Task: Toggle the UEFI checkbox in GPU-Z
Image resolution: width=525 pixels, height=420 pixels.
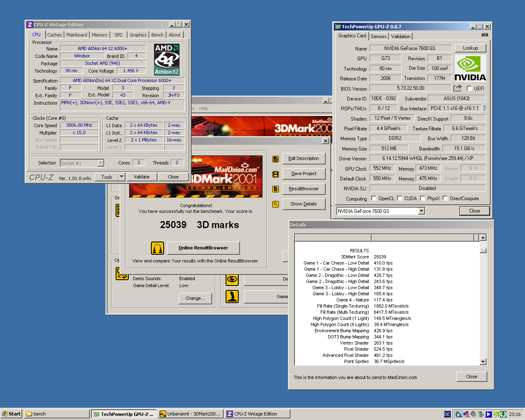Action: 469,89
